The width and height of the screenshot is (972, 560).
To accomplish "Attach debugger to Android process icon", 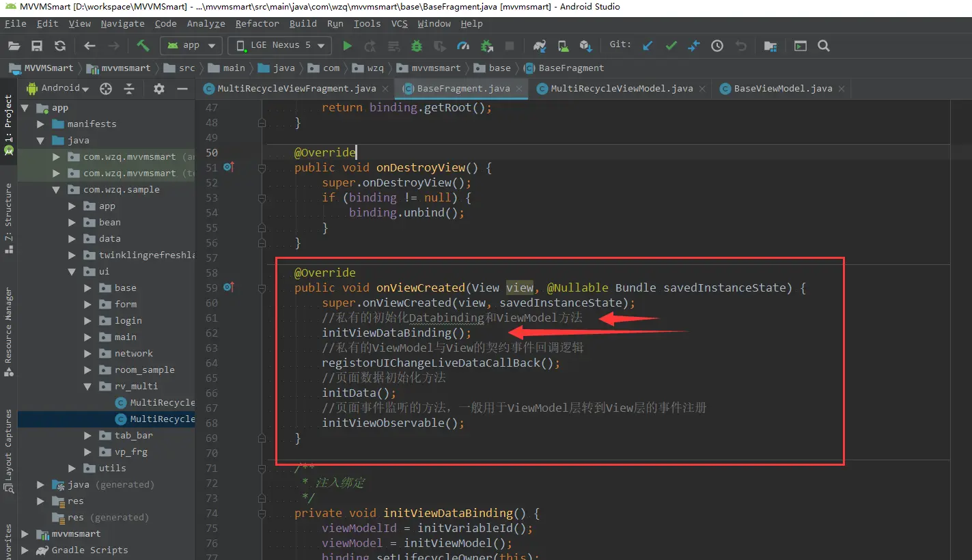I will point(487,46).
